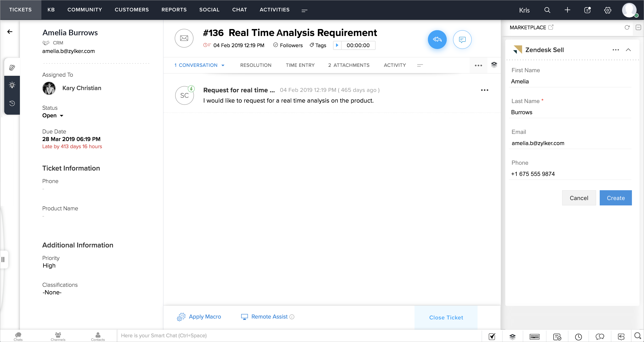Click the Create button in Zendesk Sell

coord(615,198)
